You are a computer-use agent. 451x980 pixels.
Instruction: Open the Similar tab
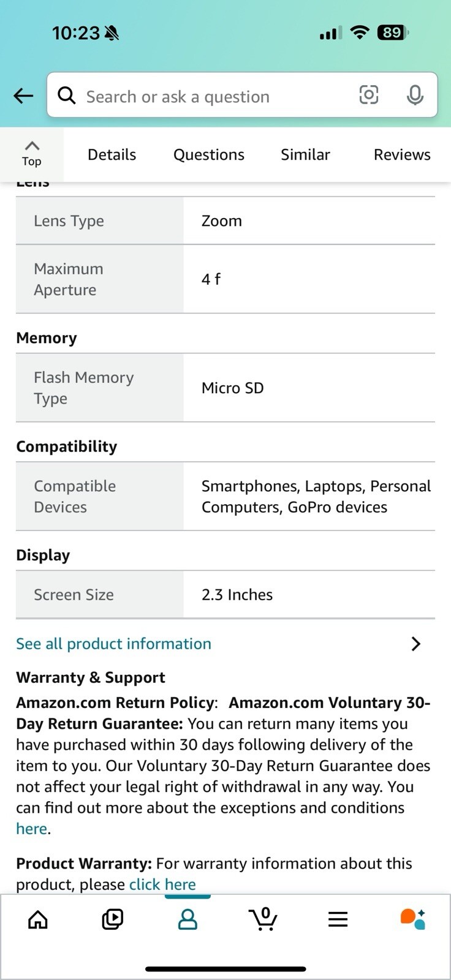click(x=305, y=155)
